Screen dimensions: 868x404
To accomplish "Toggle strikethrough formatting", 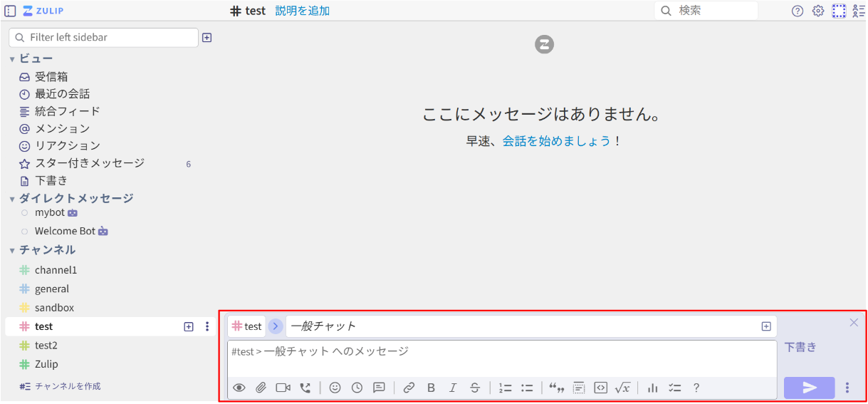I will [x=475, y=388].
